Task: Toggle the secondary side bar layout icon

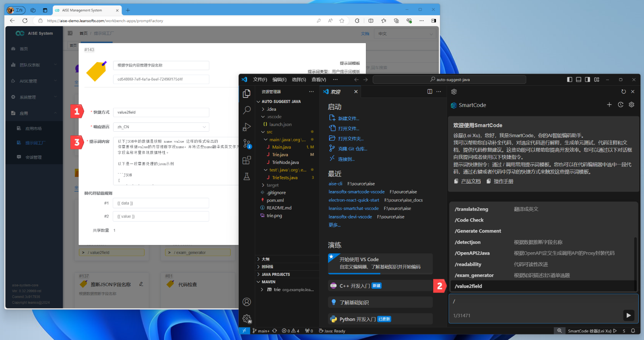Action: (587, 80)
